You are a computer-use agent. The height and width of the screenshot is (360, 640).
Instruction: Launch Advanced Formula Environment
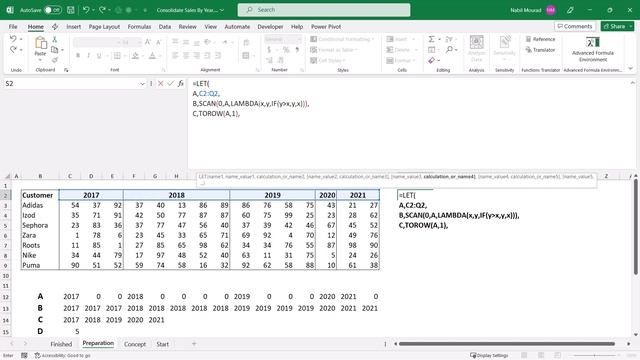593,49
